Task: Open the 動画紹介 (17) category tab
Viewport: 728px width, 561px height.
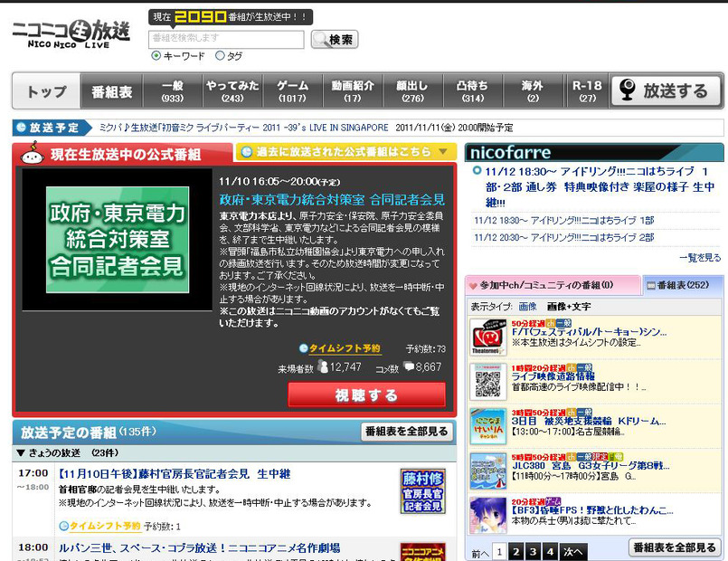Action: tap(353, 91)
